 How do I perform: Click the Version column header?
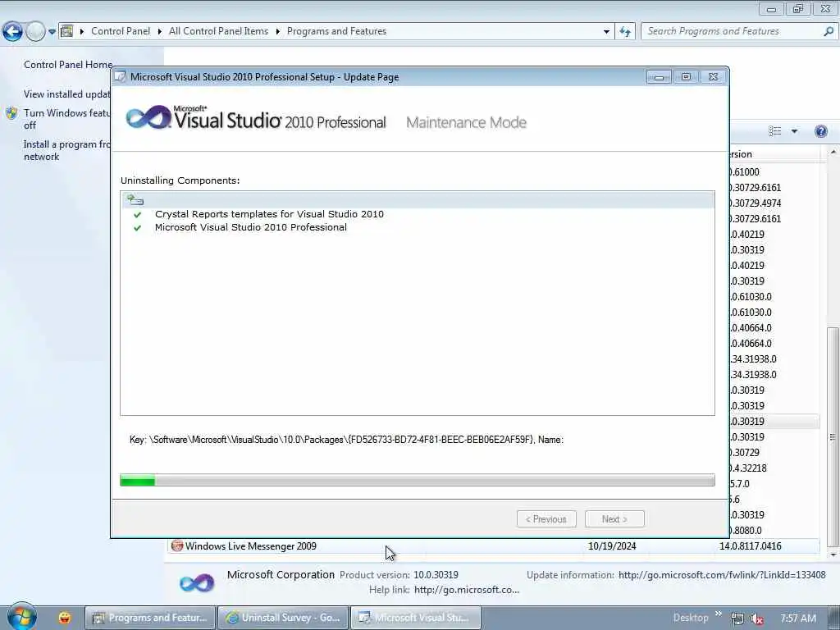coord(774,154)
